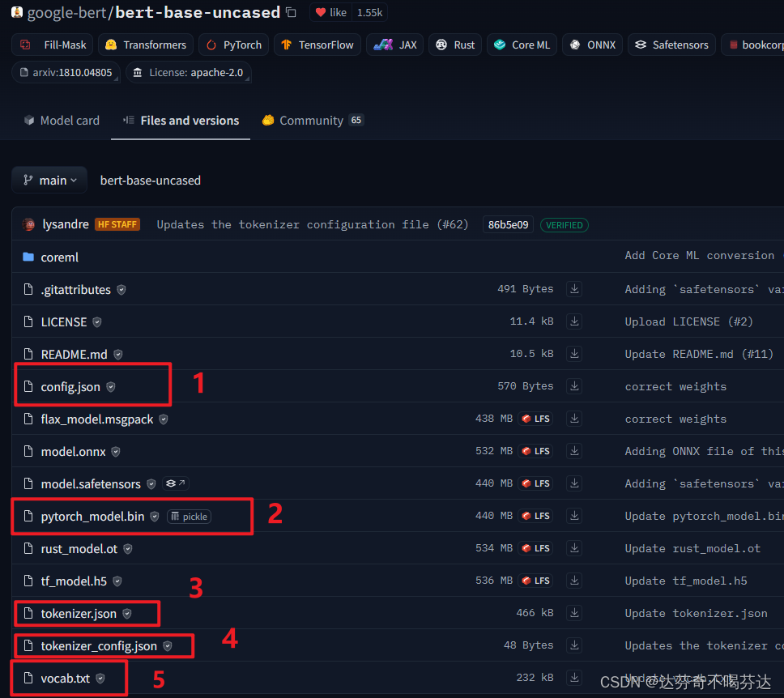Download rust_model.ot with its download icon
784x698 pixels.
coord(574,548)
